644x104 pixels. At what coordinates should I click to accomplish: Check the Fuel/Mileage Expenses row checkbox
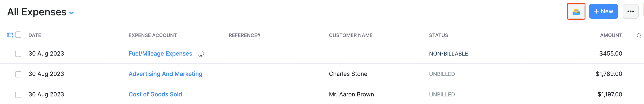[x=18, y=54]
